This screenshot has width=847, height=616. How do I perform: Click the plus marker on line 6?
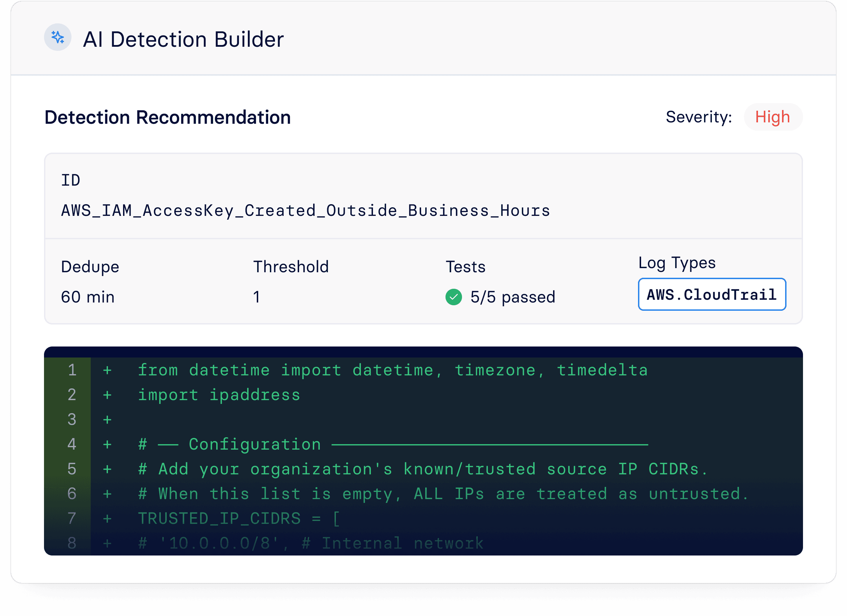pyautogui.click(x=107, y=494)
